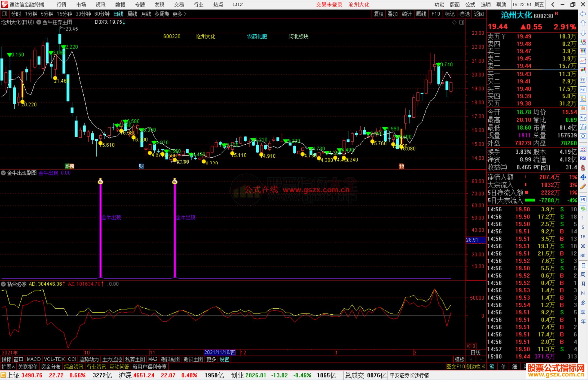Select the blue four-way move icon
The width and height of the screenshot is (588, 380).
[583, 177]
